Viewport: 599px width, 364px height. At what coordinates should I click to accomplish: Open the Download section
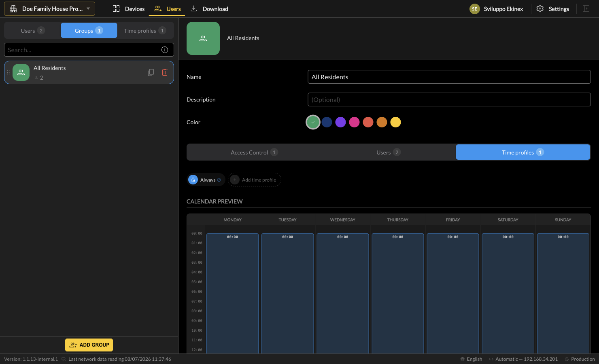(x=209, y=8)
